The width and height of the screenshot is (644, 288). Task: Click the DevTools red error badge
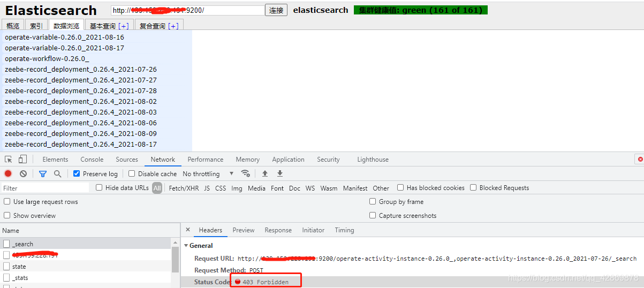click(640, 160)
